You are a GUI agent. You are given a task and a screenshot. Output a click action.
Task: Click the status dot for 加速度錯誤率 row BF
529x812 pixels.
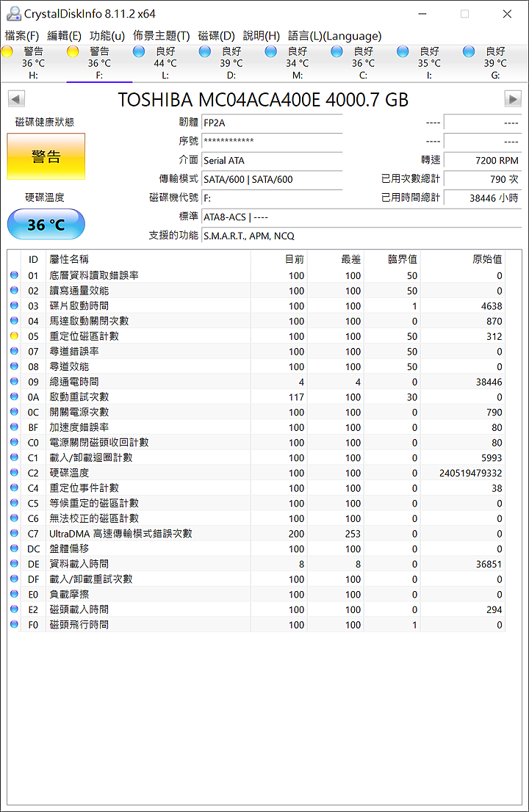(14, 427)
